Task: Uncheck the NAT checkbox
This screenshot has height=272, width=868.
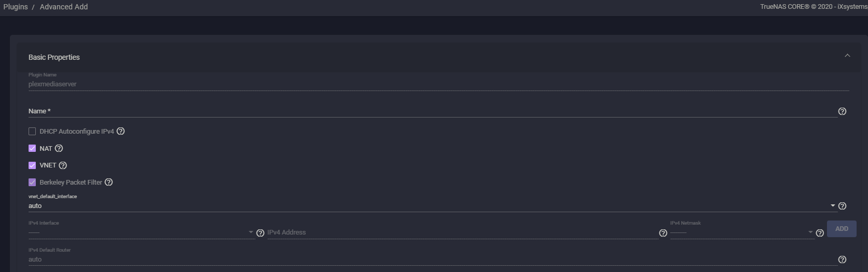Action: [32, 148]
